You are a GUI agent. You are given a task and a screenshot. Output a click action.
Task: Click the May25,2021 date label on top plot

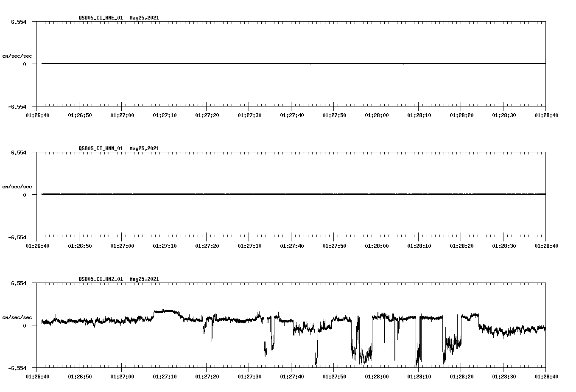[x=144, y=18]
